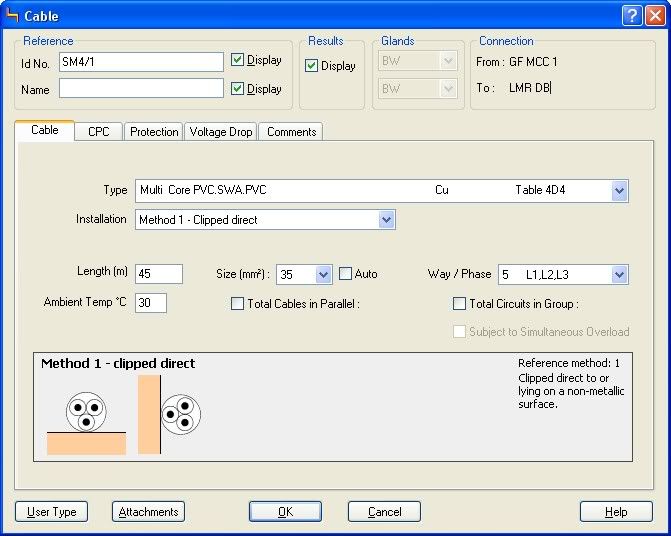The width and height of the screenshot is (671, 536).
Task: Open the Installation method dropdown
Action: (x=386, y=220)
